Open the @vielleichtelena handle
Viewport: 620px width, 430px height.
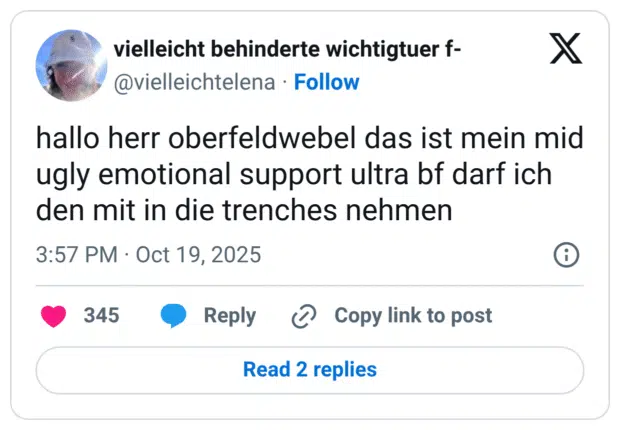pos(195,82)
